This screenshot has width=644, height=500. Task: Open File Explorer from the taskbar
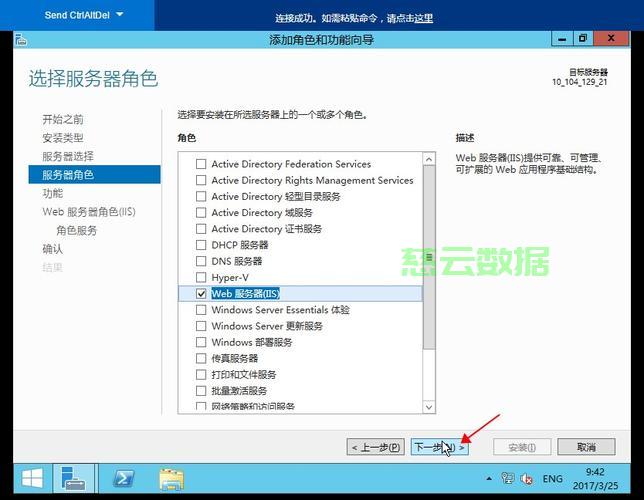coord(171,479)
